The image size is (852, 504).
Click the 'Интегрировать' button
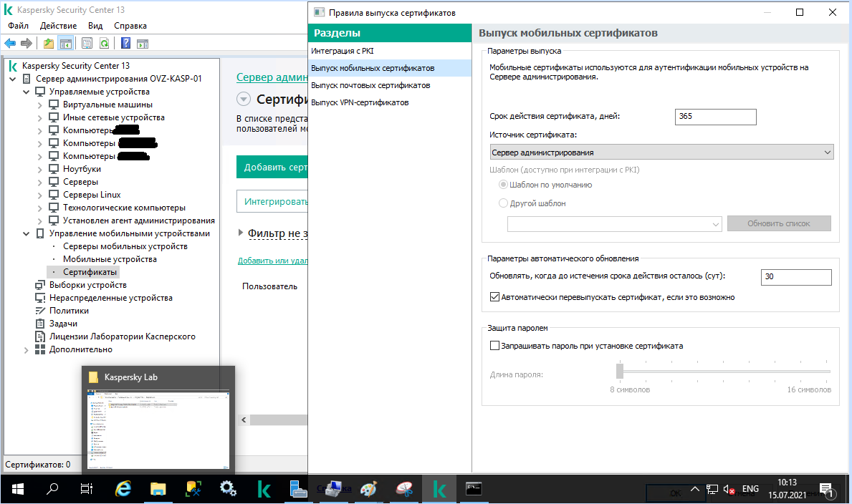[x=272, y=201]
